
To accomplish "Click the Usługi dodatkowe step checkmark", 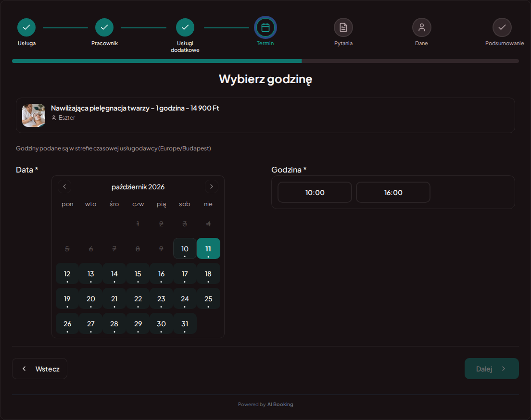I will coord(185,27).
